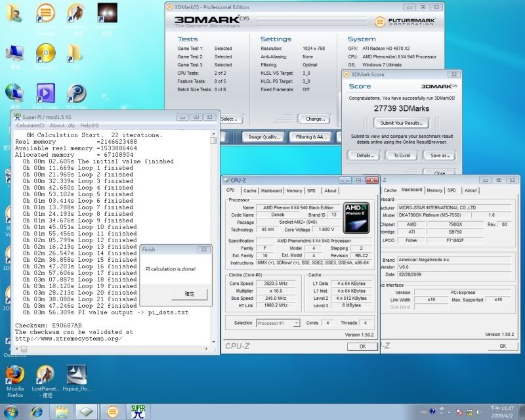This screenshot has height=420, width=525.
Task: Click the 27739 3DMarks score text
Action: click(x=402, y=108)
